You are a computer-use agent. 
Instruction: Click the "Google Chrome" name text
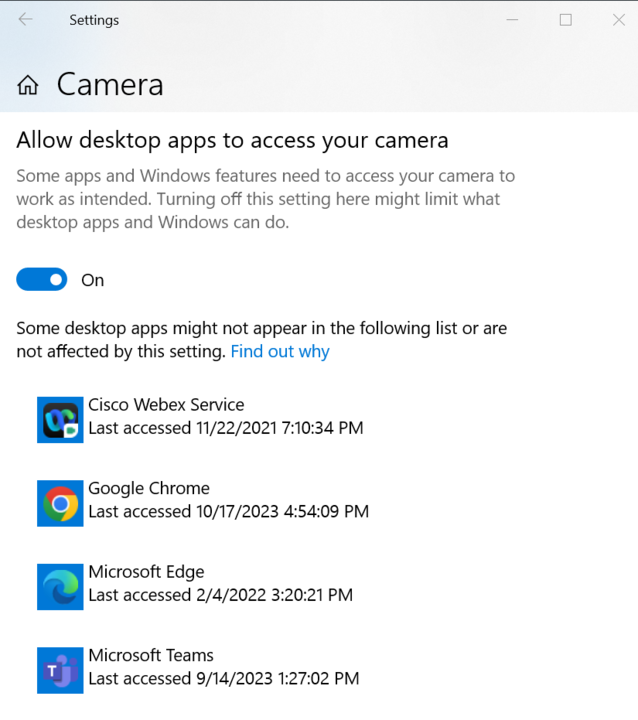pyautogui.click(x=149, y=489)
